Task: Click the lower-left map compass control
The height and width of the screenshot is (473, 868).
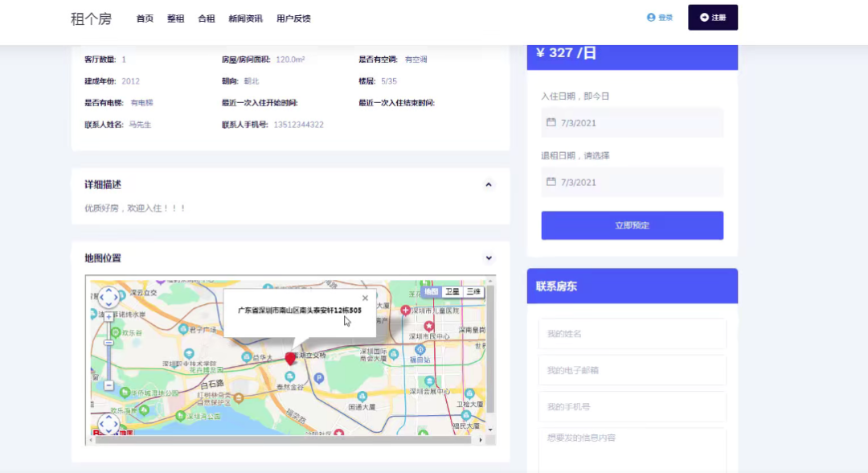Action: [x=108, y=425]
